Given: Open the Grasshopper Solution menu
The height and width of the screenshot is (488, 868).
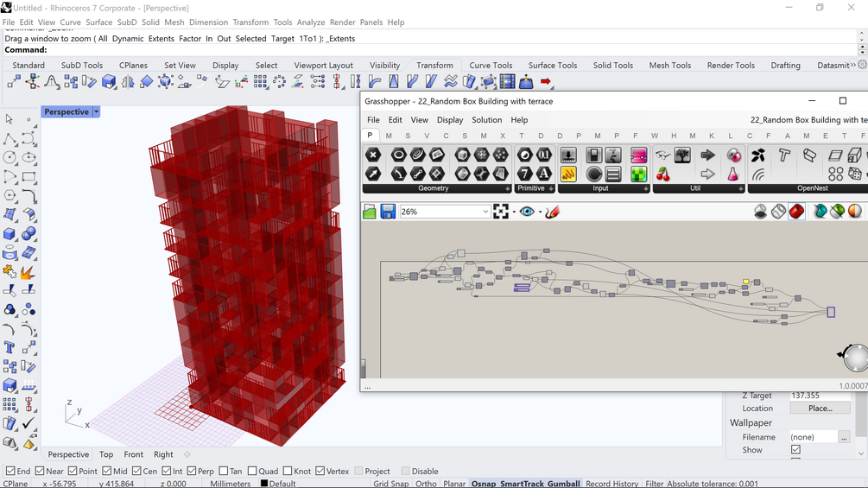Looking at the screenshot, I should (486, 119).
